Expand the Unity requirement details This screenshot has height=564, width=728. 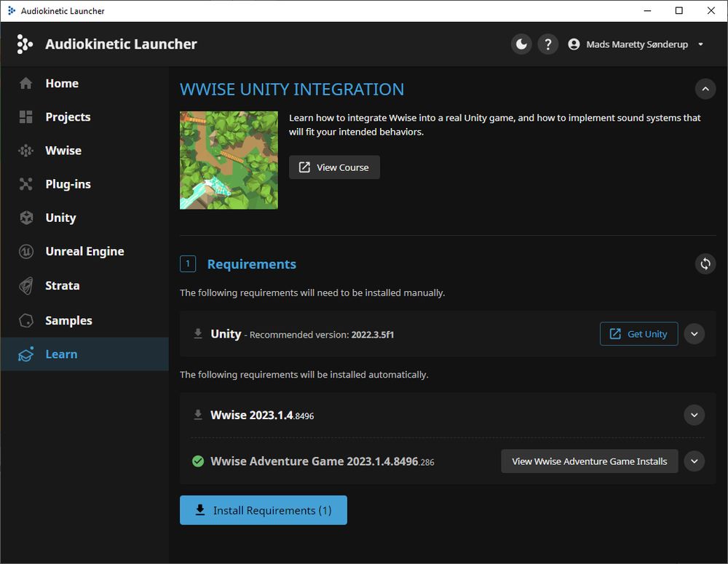tap(694, 334)
